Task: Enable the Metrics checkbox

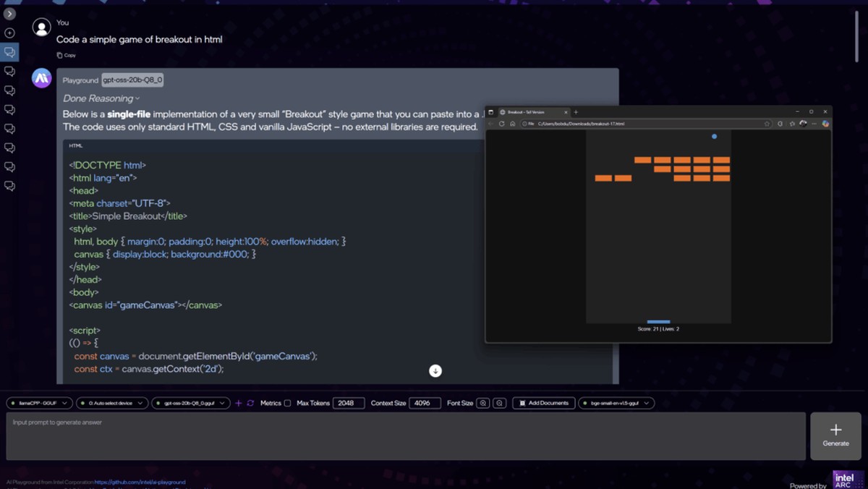Action: tap(287, 403)
